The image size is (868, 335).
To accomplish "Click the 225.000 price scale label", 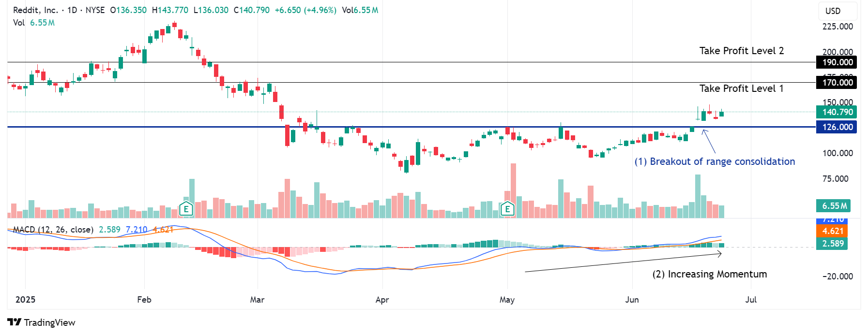I will [838, 27].
